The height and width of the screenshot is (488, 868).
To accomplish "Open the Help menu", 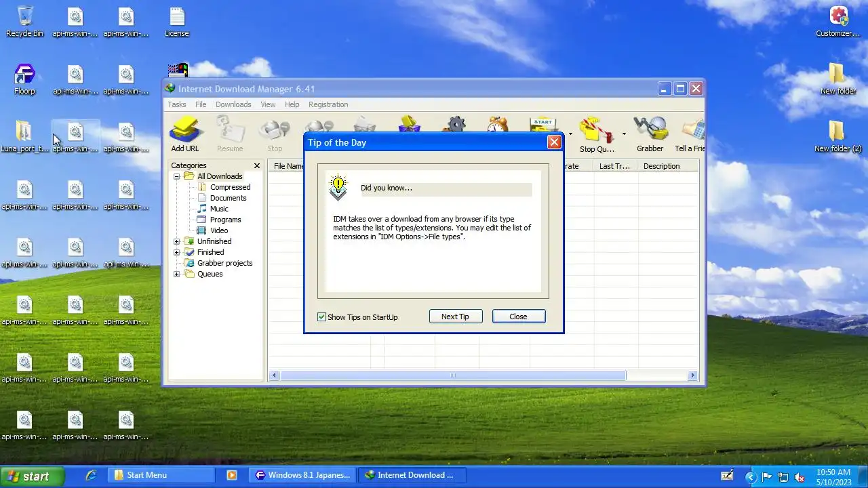I will coord(292,104).
